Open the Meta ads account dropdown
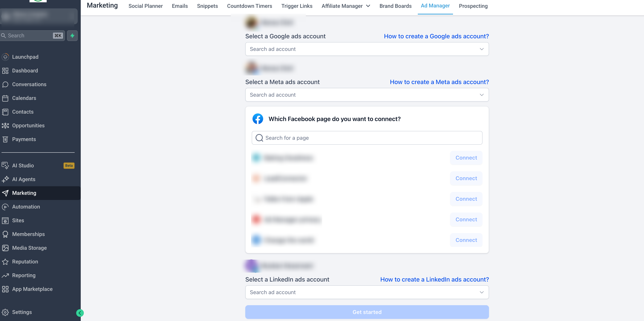The height and width of the screenshot is (321, 644). coord(482,95)
